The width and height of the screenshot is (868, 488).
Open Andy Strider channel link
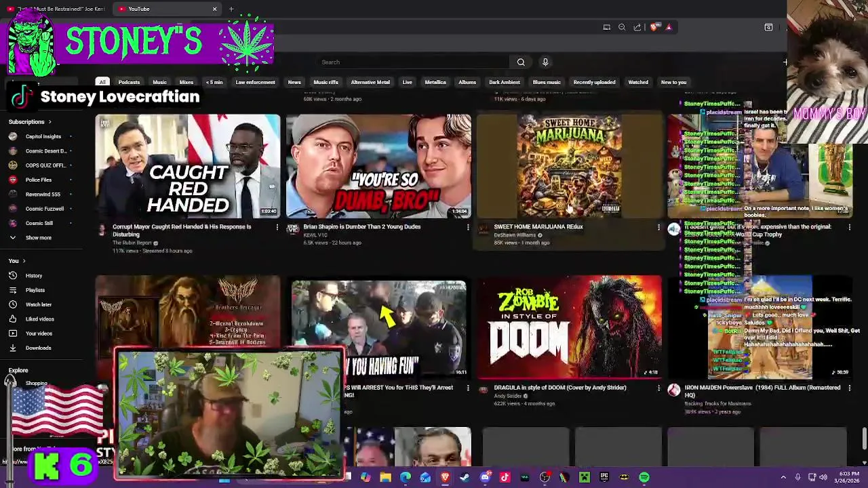pyautogui.click(x=508, y=396)
